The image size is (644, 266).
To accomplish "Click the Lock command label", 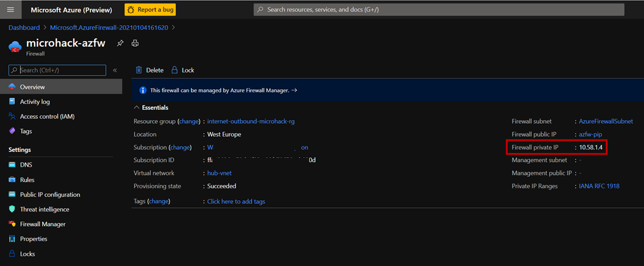I will (188, 70).
